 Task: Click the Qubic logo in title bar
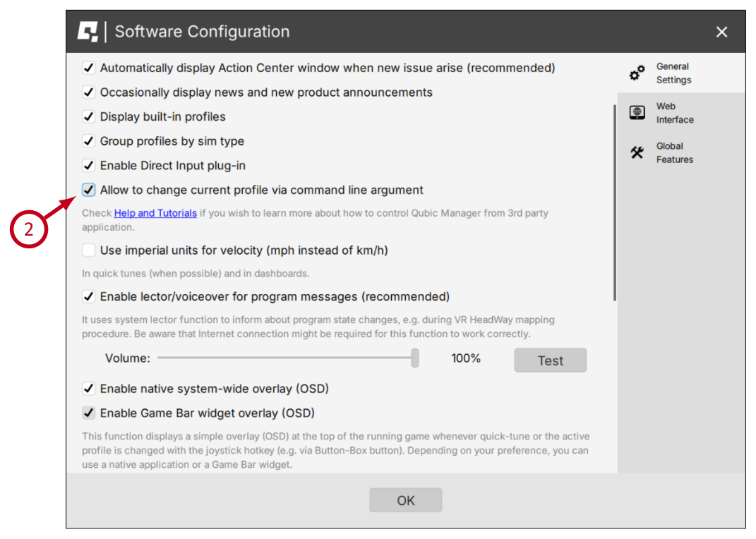click(88, 32)
